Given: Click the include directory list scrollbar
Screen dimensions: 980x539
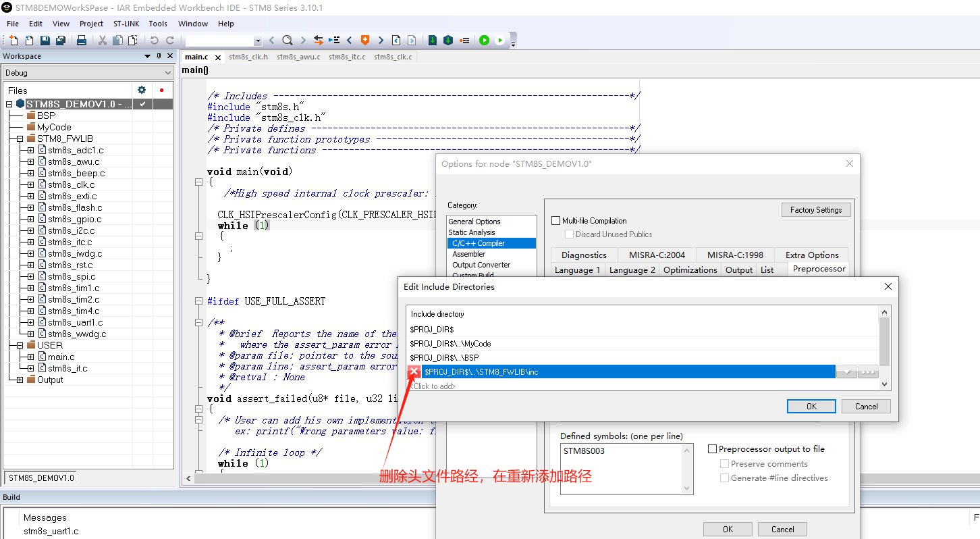Looking at the screenshot, I should click(x=885, y=348).
